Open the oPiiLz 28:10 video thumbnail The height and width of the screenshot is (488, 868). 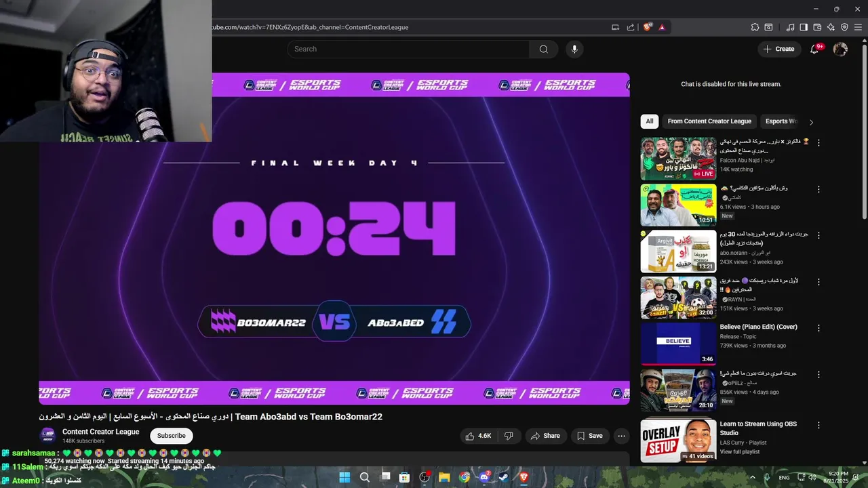click(x=678, y=390)
